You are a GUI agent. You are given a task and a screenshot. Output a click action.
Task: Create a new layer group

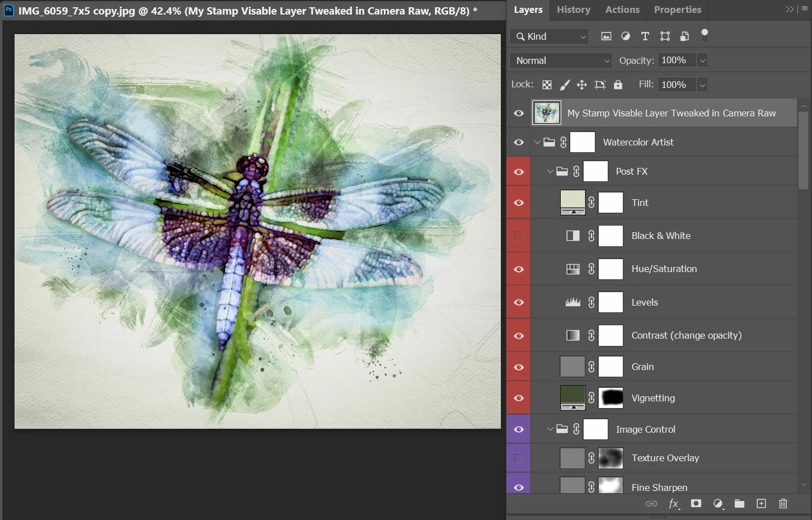tap(739, 504)
